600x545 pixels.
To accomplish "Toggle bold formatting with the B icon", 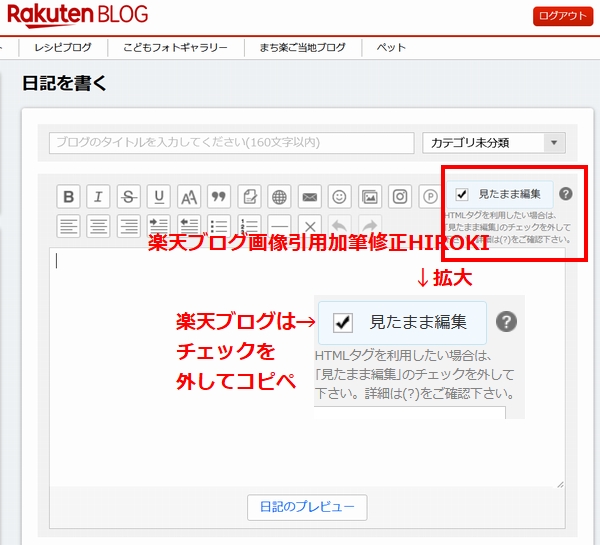I will tap(68, 197).
